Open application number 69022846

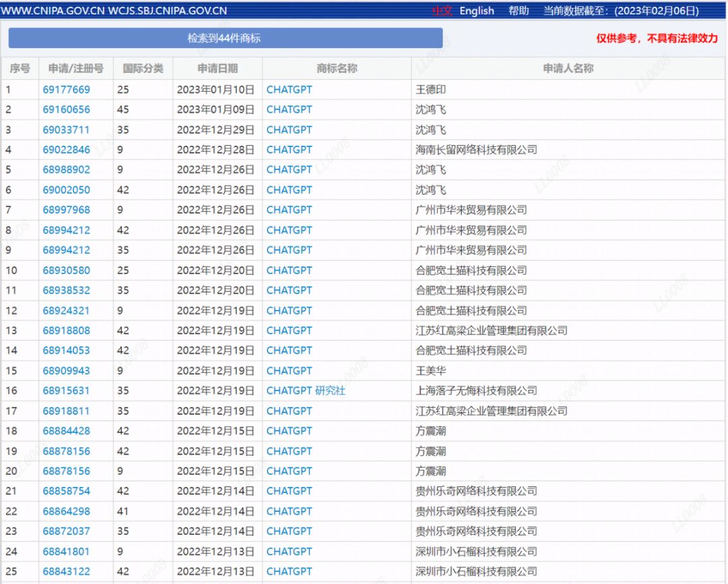66,150
